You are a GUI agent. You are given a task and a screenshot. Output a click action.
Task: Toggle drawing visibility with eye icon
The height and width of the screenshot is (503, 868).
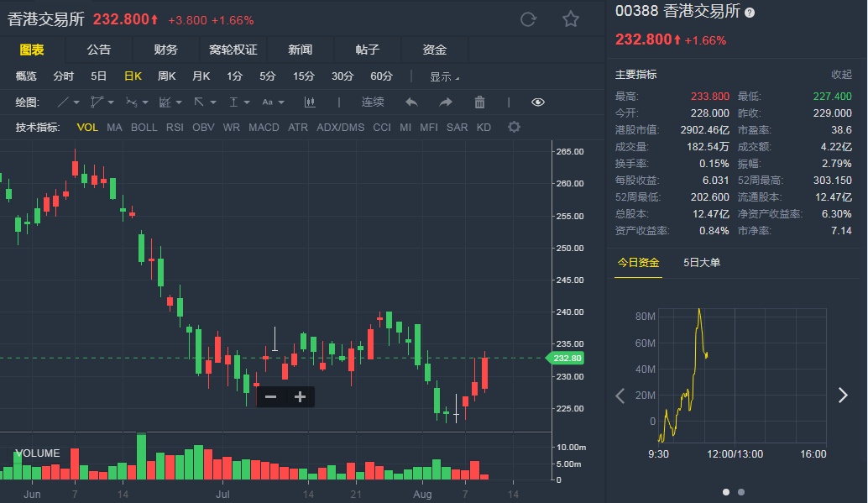(538, 102)
